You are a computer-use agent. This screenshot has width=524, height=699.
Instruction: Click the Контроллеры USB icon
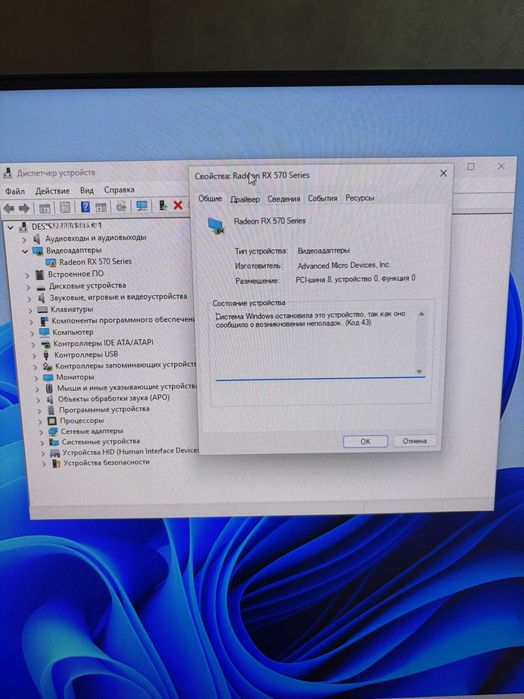click(46, 355)
